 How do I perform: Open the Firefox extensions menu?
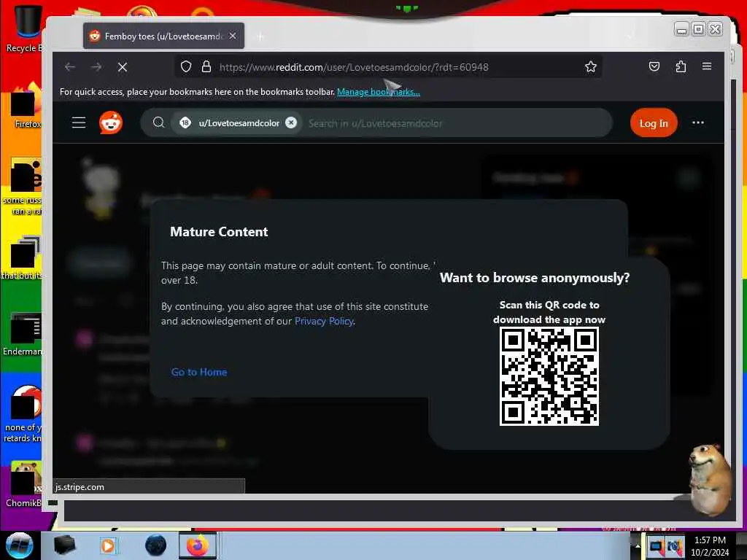click(681, 66)
